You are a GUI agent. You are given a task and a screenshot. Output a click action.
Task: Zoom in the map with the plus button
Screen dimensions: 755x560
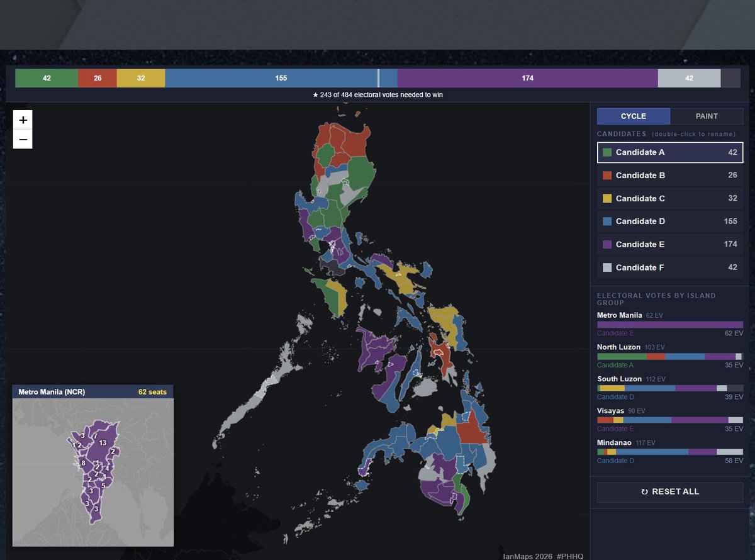click(23, 120)
